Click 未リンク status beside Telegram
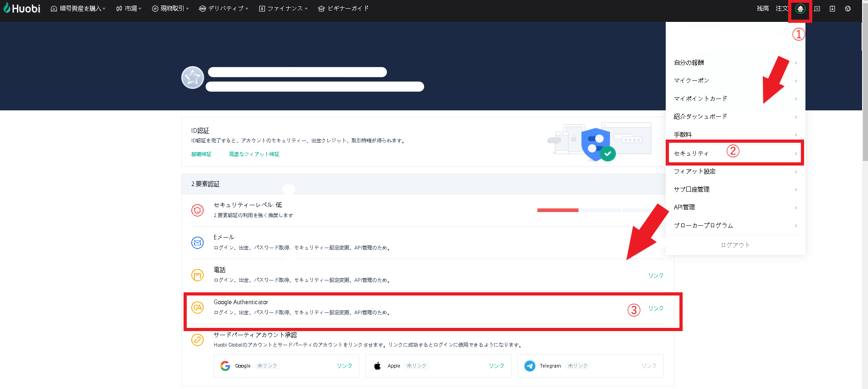 pyautogui.click(x=578, y=366)
